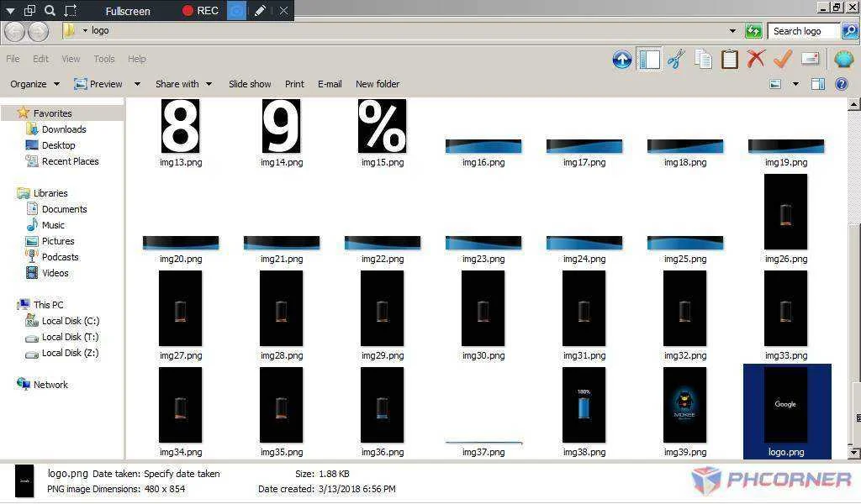Toggle the preview pane icon
The height and width of the screenshot is (504, 861).
[x=817, y=84]
